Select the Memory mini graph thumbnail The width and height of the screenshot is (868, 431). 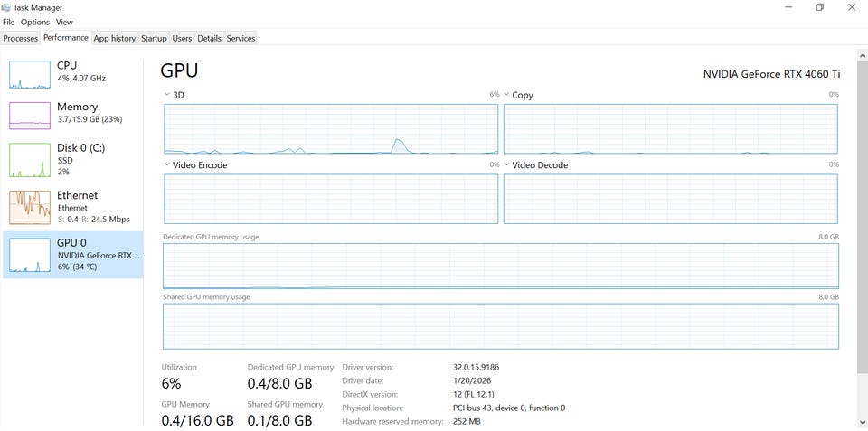[29, 116]
